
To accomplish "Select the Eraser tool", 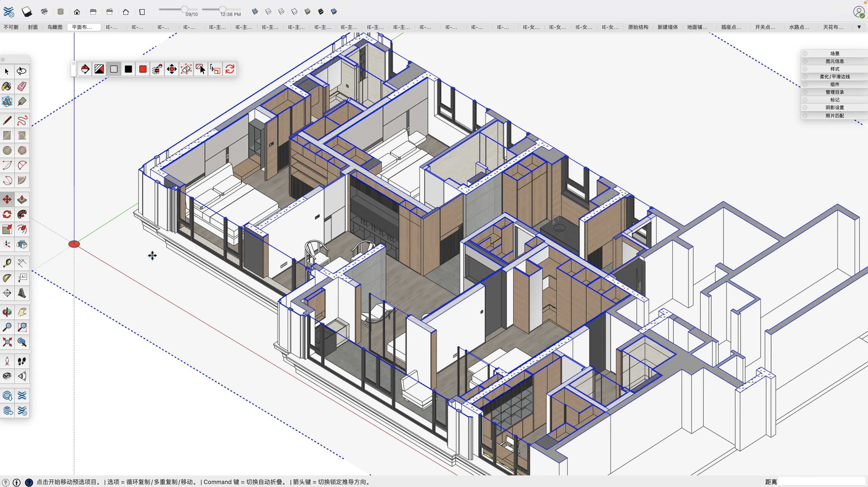I will [x=22, y=86].
